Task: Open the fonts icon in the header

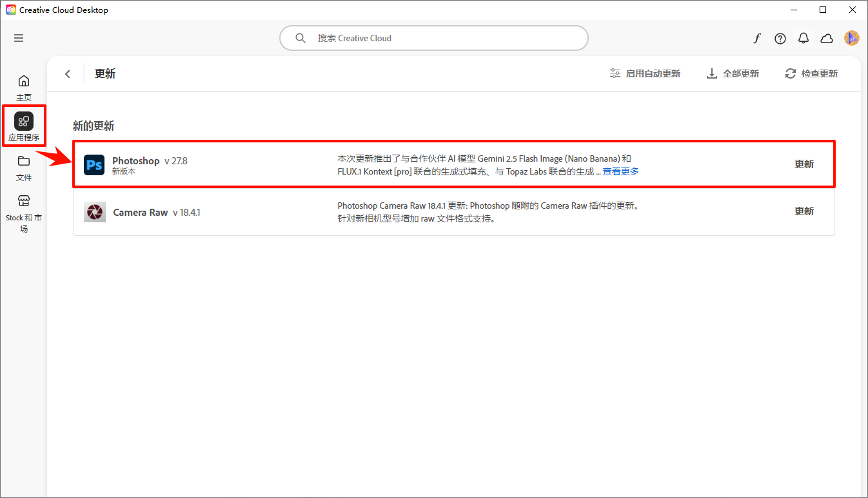Action: point(757,39)
